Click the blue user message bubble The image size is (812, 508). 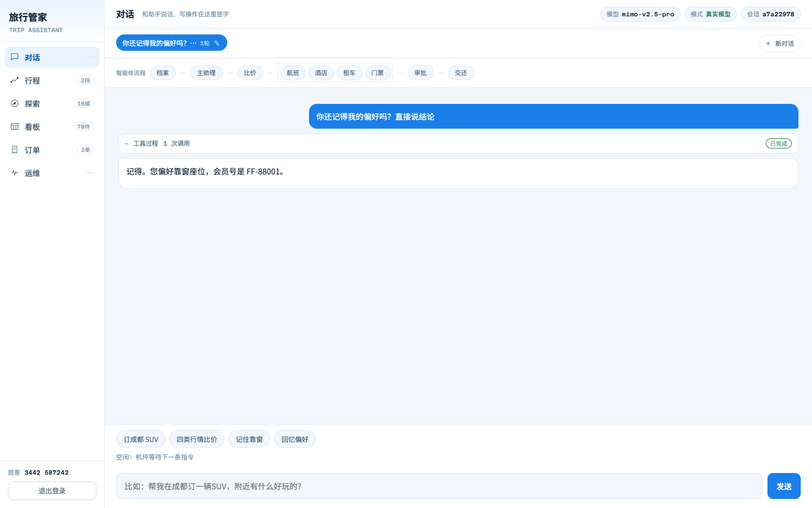coord(554,116)
